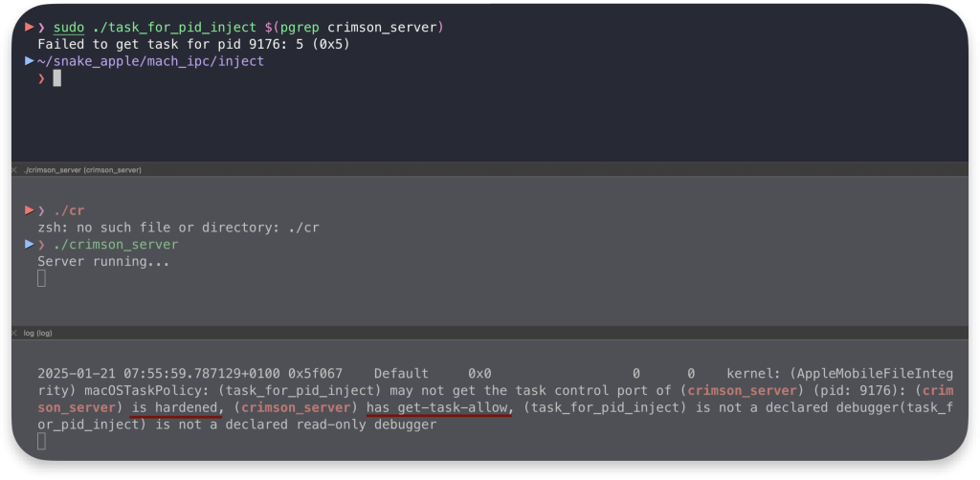Click the 'Server running...' output line
Viewport: 980px width, 480px height.
pos(103,262)
